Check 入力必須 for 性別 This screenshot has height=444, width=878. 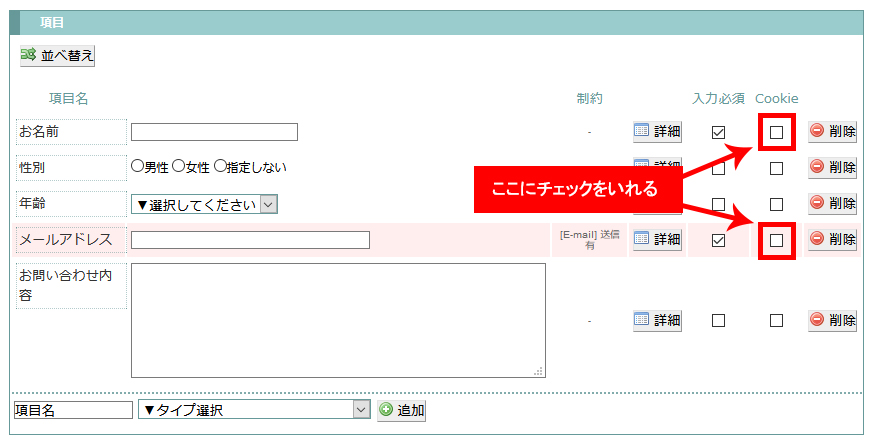point(718,168)
